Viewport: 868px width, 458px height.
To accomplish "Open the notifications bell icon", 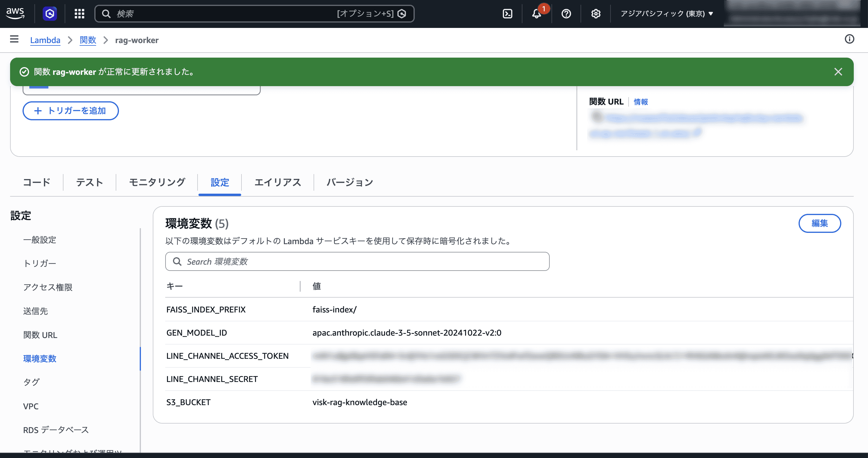I will (536, 13).
